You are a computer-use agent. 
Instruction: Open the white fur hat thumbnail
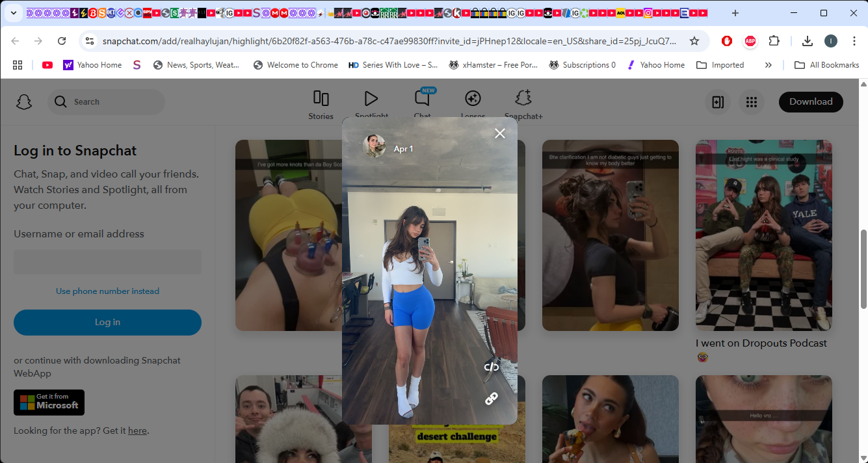[x=288, y=419]
